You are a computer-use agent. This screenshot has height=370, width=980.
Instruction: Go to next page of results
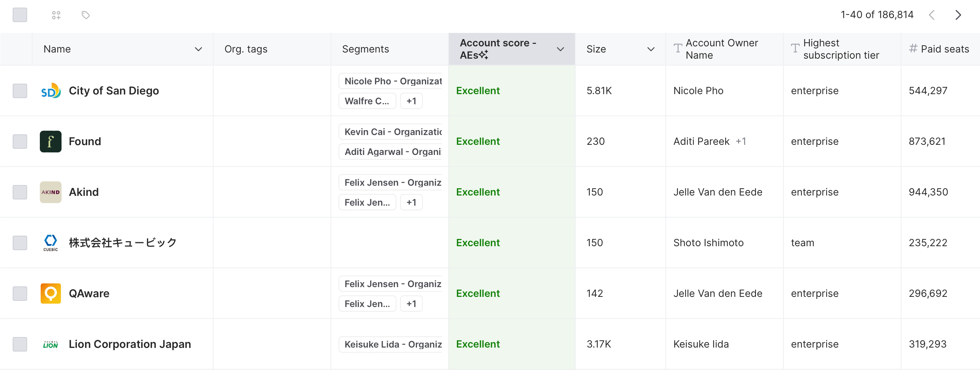tap(958, 15)
